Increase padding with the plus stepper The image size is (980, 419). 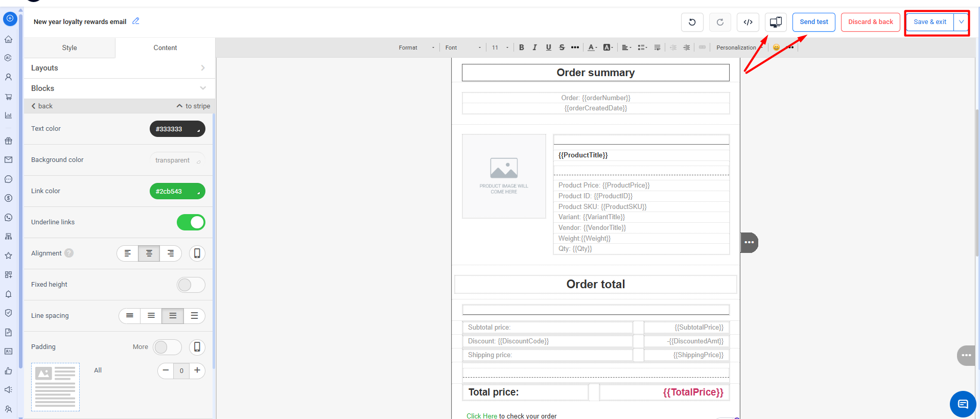tap(197, 370)
